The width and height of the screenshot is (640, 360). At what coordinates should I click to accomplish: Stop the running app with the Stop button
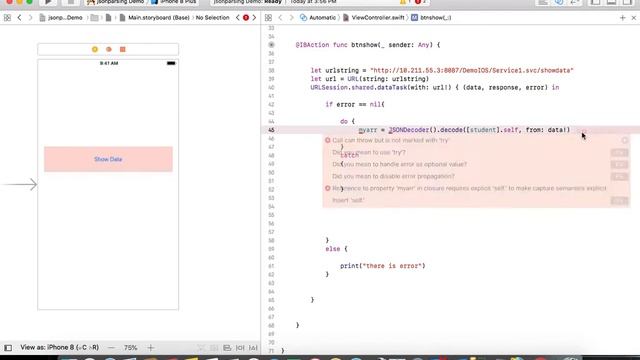pos(71,2)
